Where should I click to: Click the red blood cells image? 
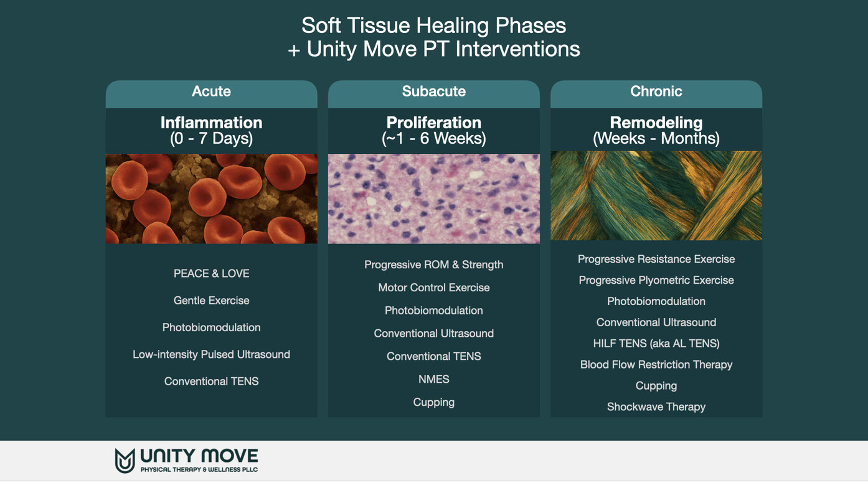point(211,199)
